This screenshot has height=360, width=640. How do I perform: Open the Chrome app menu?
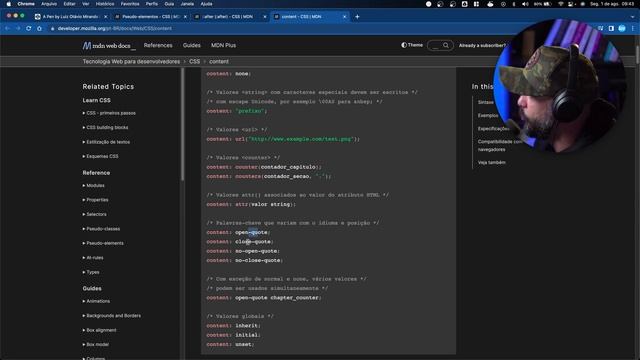pyautogui.click(x=26, y=4)
